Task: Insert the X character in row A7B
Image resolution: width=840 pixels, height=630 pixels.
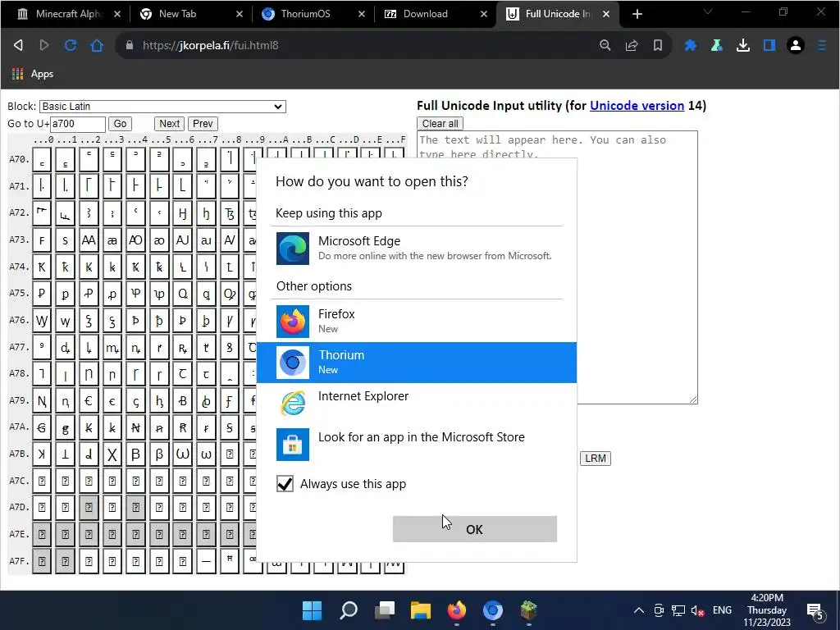Action: point(112,454)
